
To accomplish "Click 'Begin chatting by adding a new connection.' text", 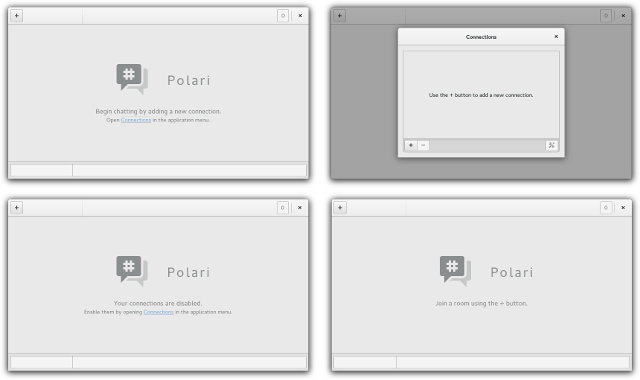I will [158, 111].
